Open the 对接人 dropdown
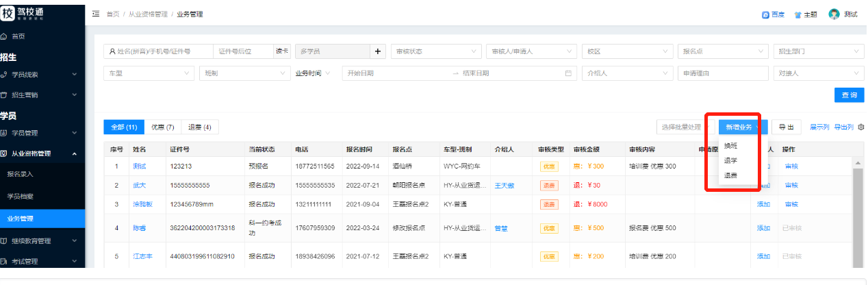The height and width of the screenshot is (285, 868). [819, 73]
